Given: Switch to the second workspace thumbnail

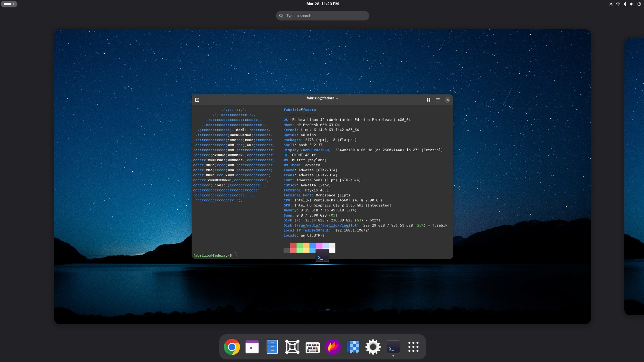Looking at the screenshot, I should pyautogui.click(x=634, y=177).
